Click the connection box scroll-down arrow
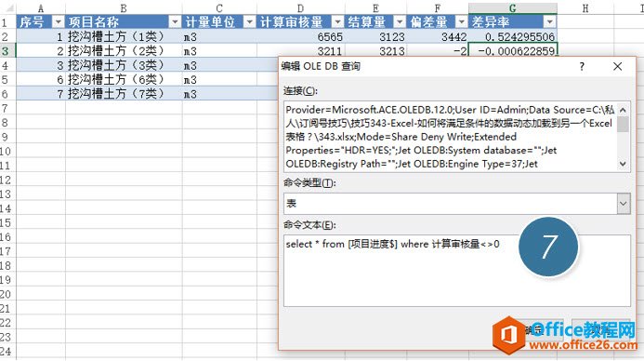This screenshot has height=361, width=644. 623,164
